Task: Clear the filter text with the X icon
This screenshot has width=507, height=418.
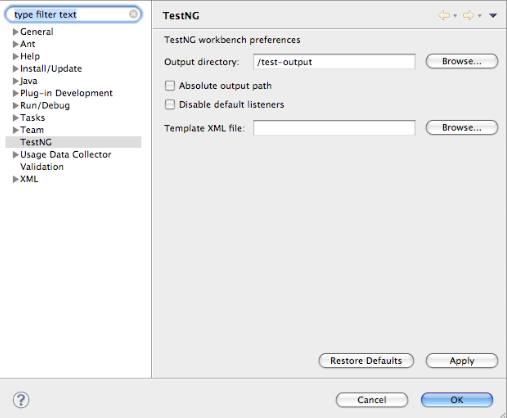Action: pos(133,14)
